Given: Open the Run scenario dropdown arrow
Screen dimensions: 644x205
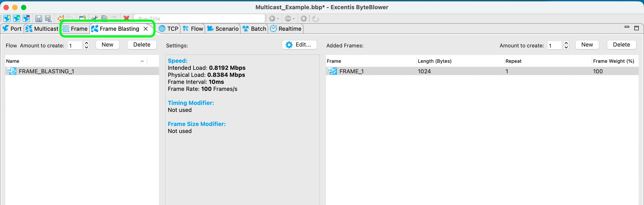Looking at the screenshot, I should pos(278,19).
